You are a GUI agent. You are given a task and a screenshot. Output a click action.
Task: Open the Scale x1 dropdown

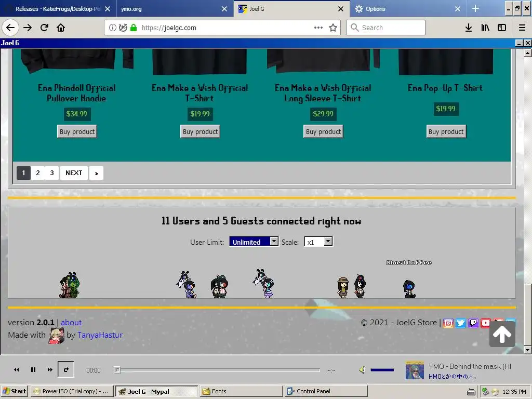pos(318,242)
